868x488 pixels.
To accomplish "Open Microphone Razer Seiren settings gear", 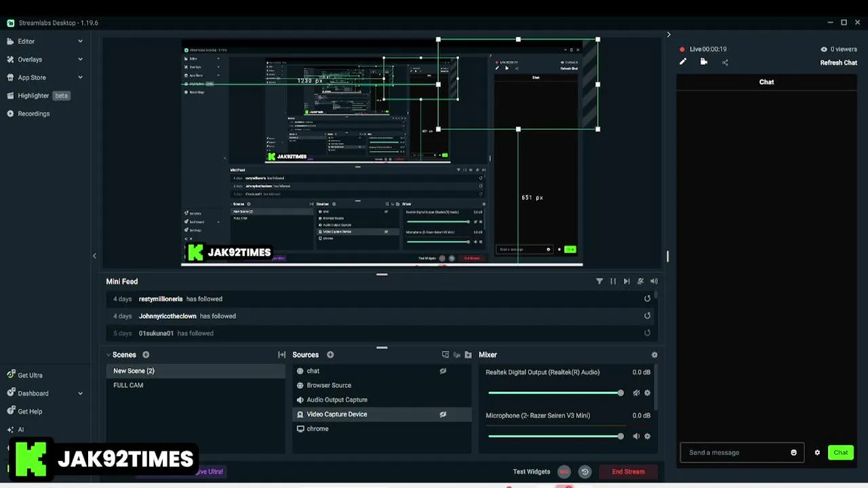I will click(648, 436).
